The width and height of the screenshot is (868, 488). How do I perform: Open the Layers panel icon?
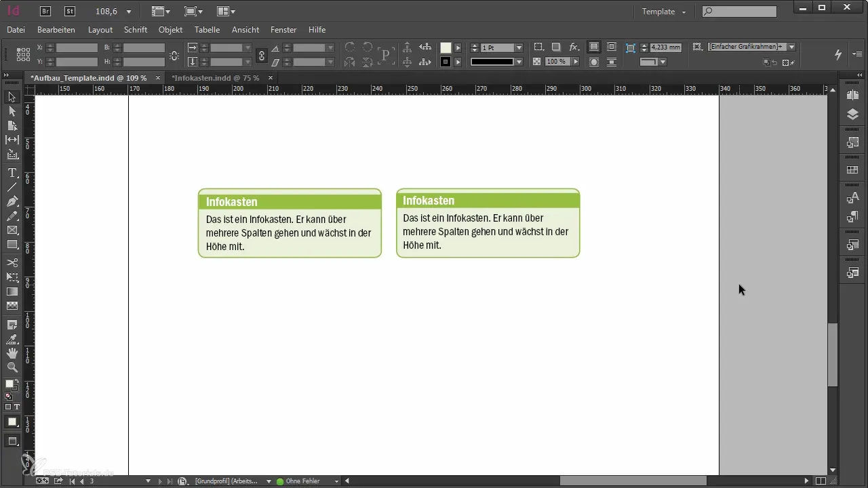pos(852,115)
